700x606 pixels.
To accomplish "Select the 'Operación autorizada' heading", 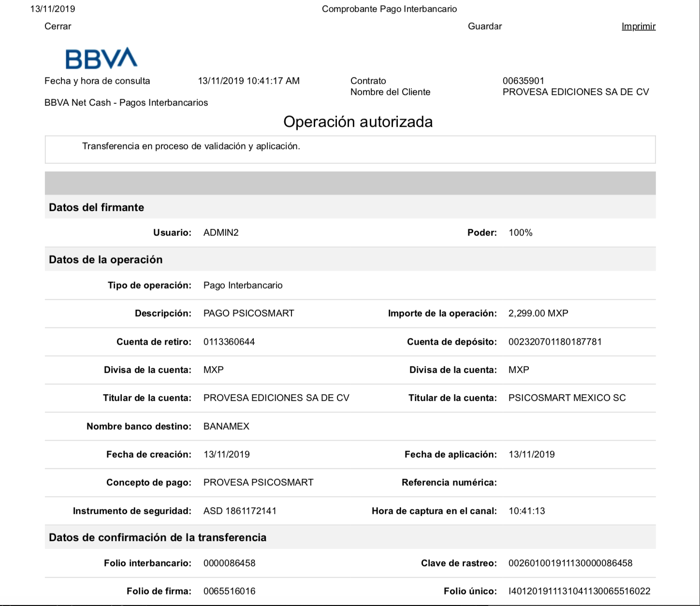I will (x=358, y=121).
